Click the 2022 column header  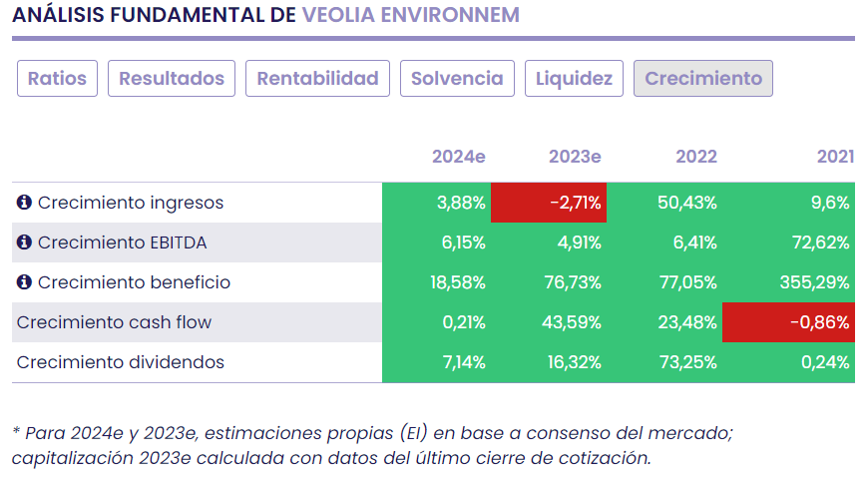[695, 157]
